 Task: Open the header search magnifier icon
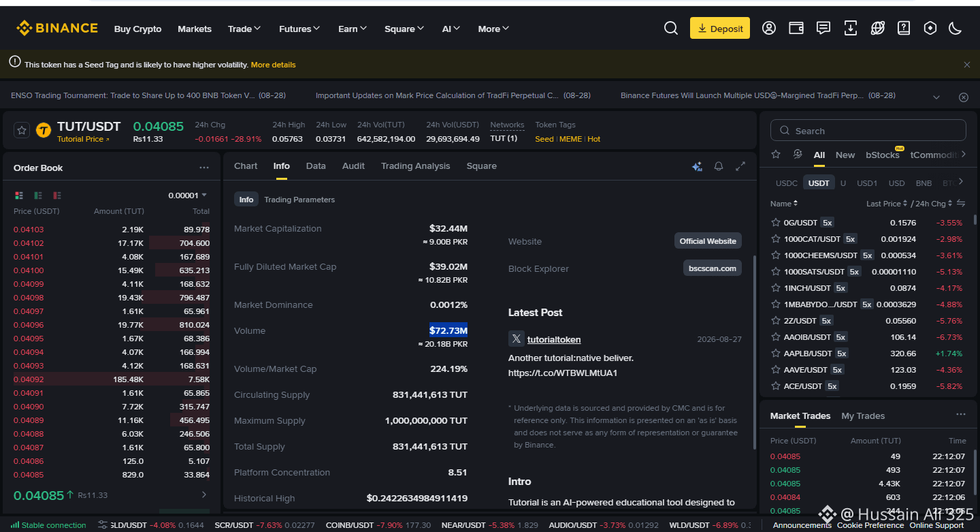click(x=671, y=28)
